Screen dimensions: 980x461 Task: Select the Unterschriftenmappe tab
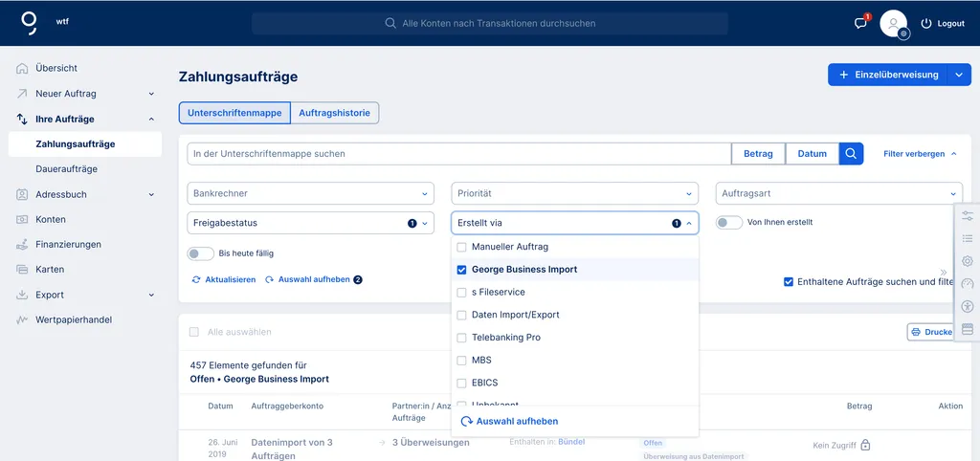tap(234, 113)
